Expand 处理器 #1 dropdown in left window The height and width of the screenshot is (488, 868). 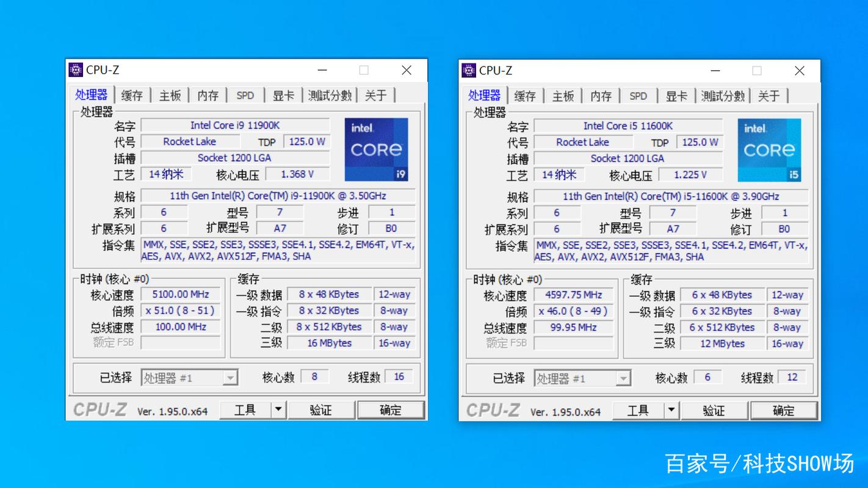[230, 378]
